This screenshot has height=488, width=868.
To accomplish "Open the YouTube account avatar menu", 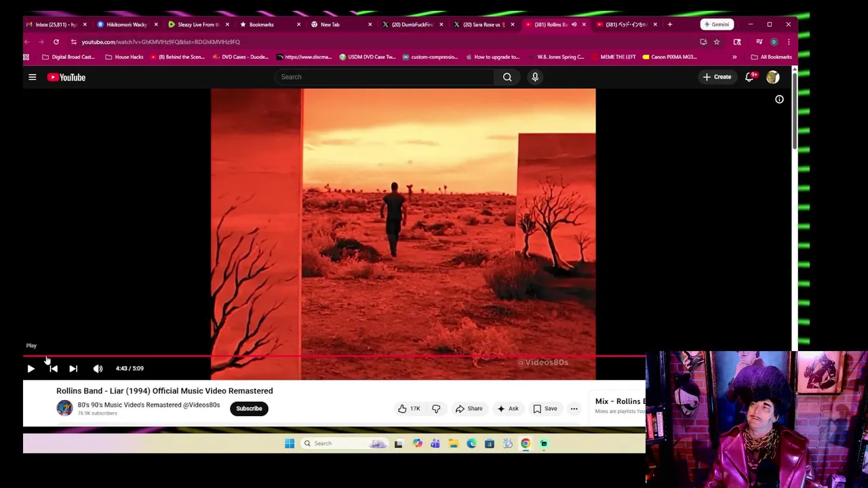I will pyautogui.click(x=772, y=77).
